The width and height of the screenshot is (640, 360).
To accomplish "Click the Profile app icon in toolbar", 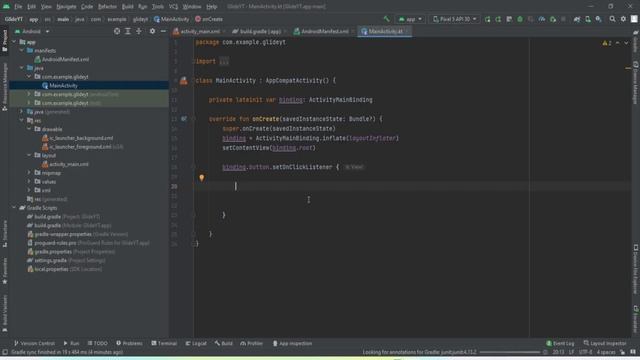I will point(542,19).
